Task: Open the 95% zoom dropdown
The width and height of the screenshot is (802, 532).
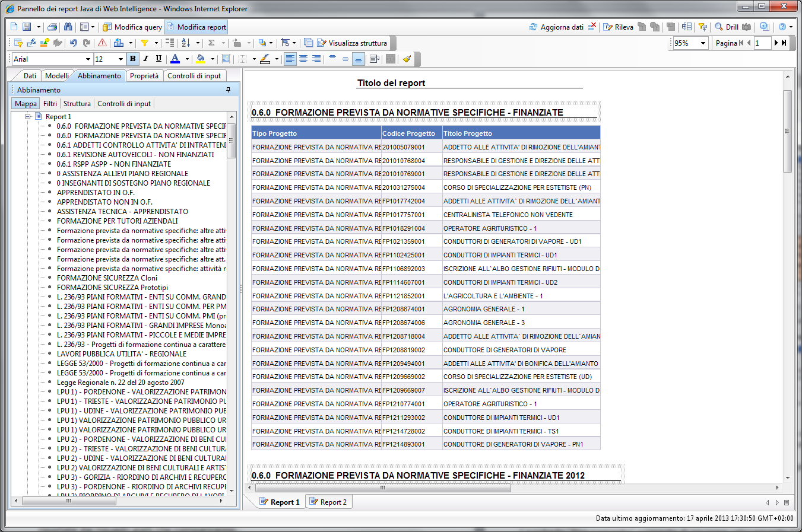Action: click(703, 43)
